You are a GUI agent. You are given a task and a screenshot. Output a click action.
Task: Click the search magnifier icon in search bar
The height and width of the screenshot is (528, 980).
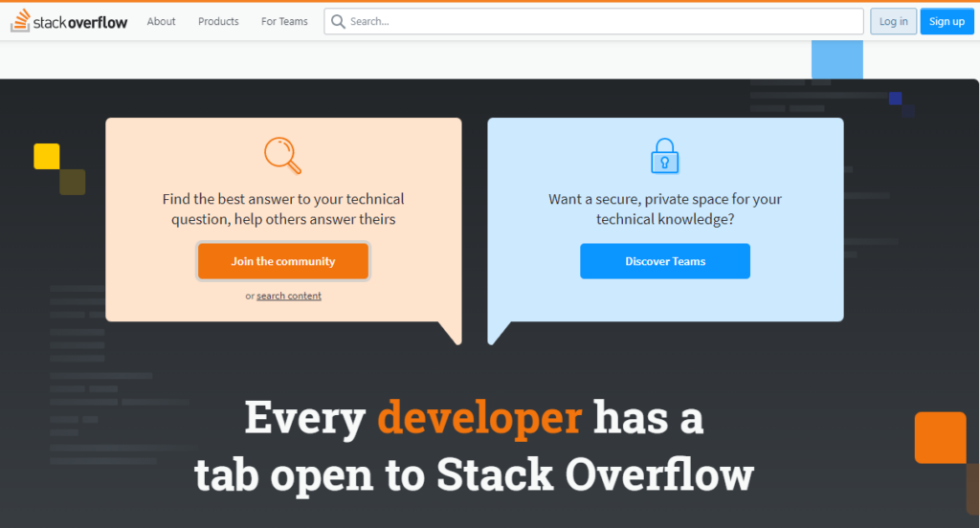coord(338,22)
